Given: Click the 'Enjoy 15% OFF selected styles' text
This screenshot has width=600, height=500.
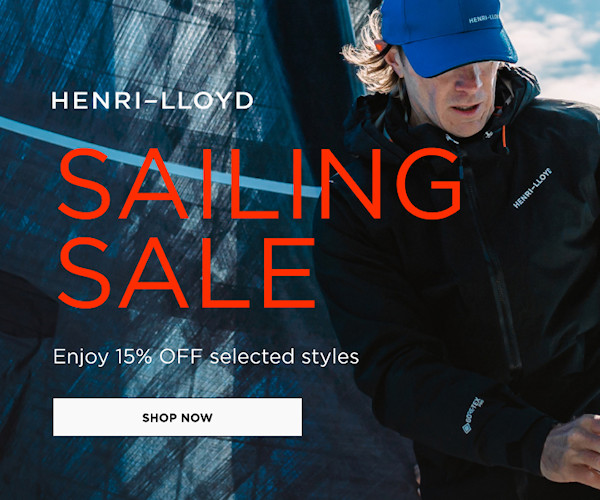Looking at the screenshot, I should point(206,357).
